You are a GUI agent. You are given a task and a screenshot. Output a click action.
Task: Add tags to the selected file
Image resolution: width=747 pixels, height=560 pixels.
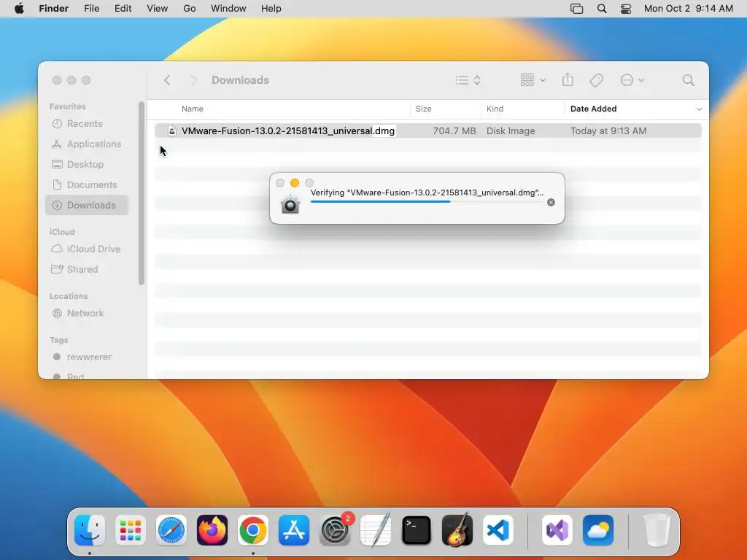(x=596, y=80)
